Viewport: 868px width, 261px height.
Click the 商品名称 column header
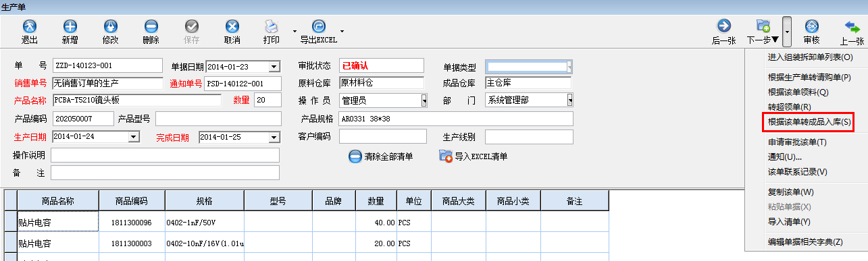tap(57, 201)
